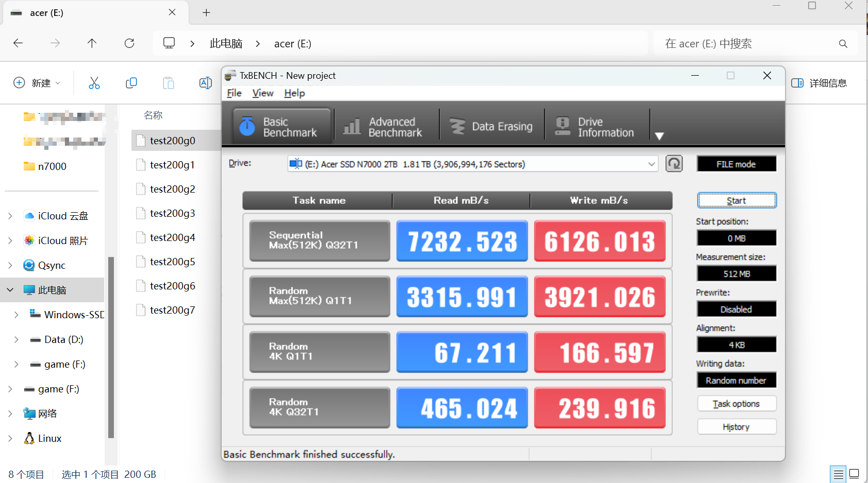Click the 239.916 write result
The height and width of the screenshot is (483, 868).
point(600,408)
